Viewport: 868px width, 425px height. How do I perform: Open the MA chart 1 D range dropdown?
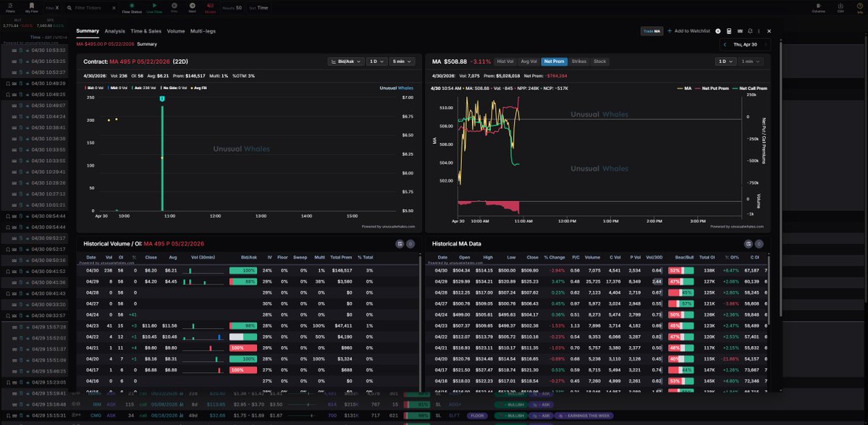click(x=725, y=62)
